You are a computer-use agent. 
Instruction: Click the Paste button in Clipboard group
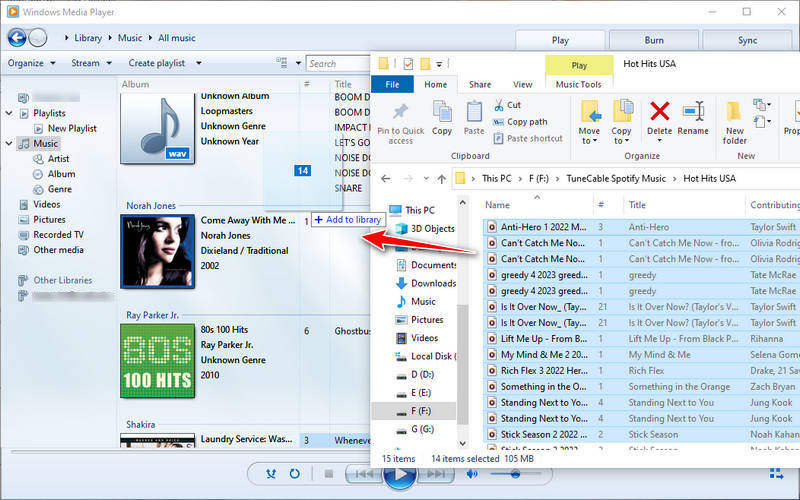point(474,117)
